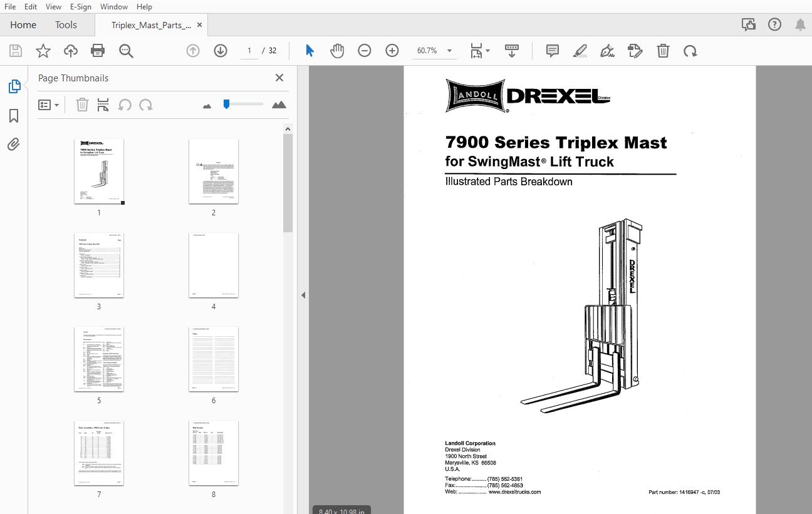Select page 2 thumbnail
Image resolution: width=812 pixels, height=514 pixels.
click(214, 172)
